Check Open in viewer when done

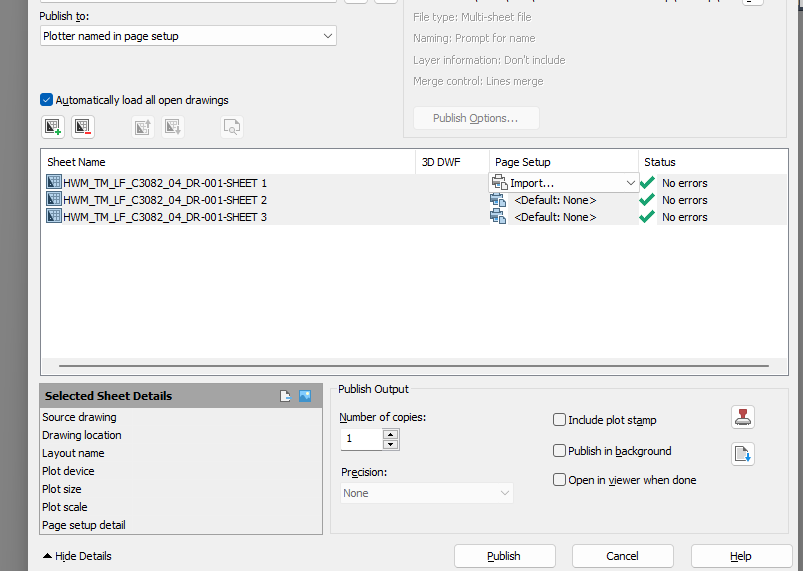click(559, 480)
